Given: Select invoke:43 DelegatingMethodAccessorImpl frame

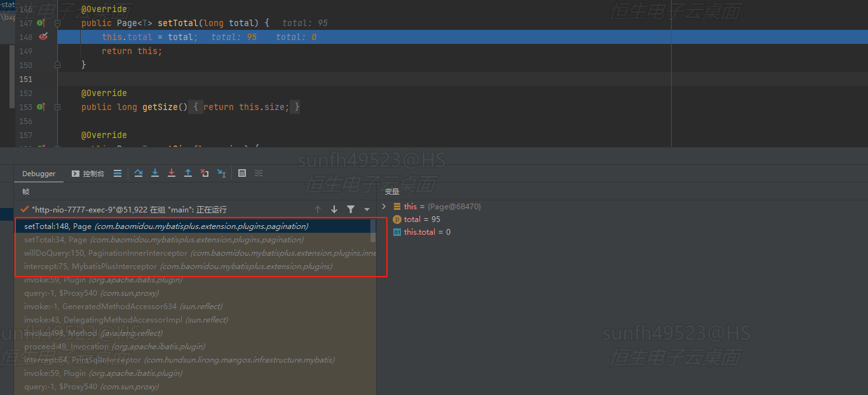Looking at the screenshot, I should pos(196,320).
